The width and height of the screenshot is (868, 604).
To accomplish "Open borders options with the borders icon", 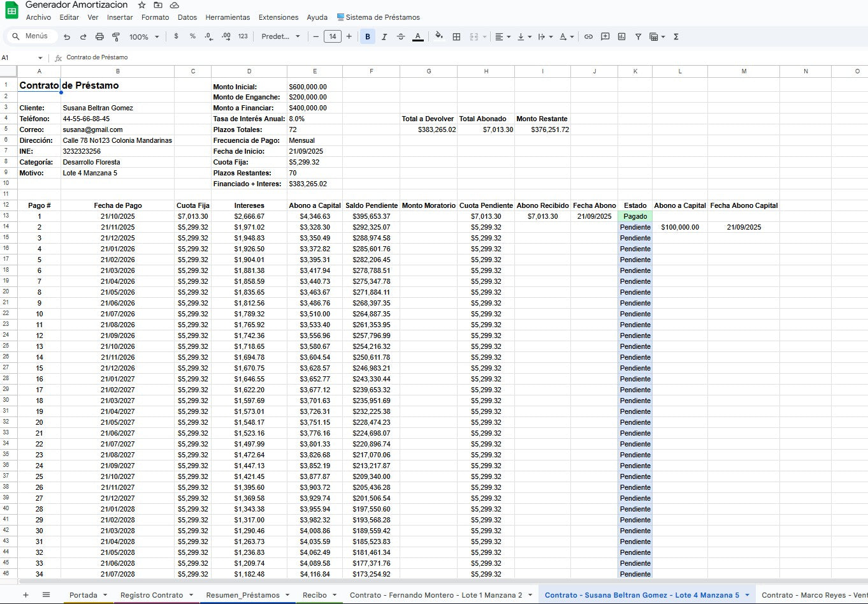I will (x=456, y=36).
